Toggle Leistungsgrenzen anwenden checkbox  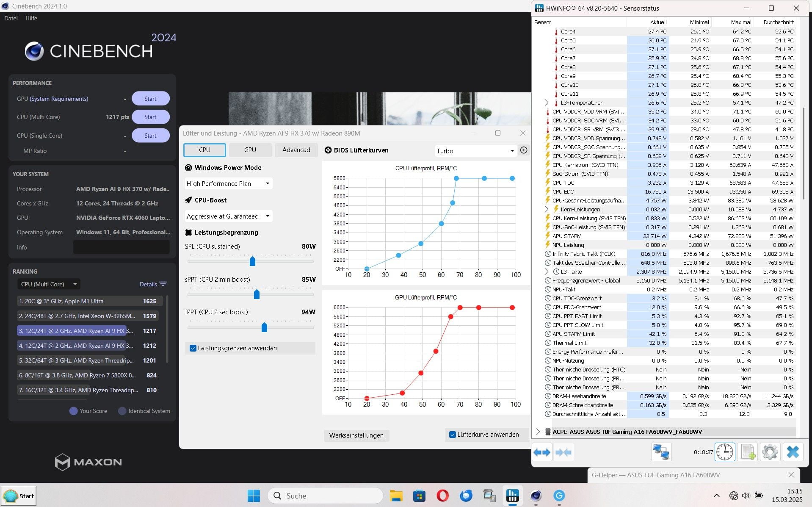pyautogui.click(x=193, y=348)
